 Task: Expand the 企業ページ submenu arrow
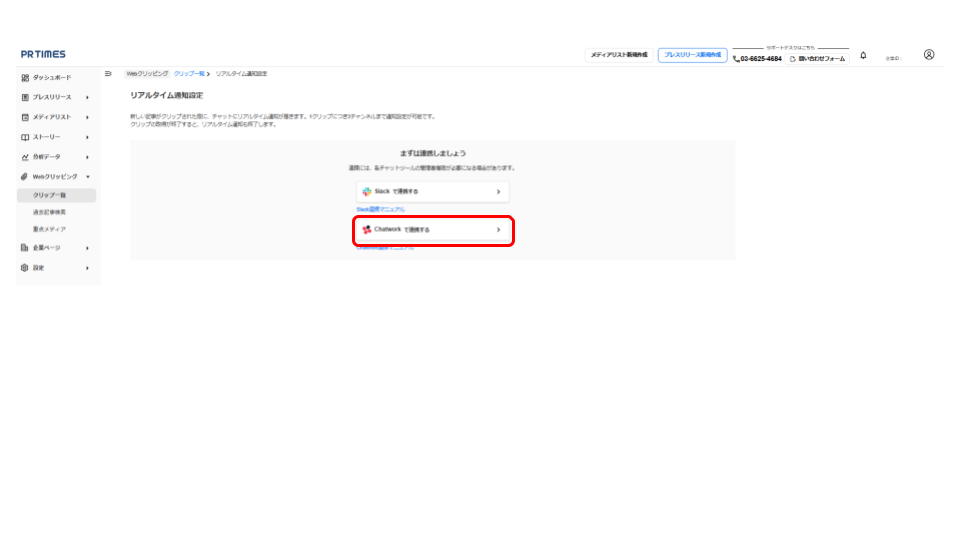pos(88,248)
